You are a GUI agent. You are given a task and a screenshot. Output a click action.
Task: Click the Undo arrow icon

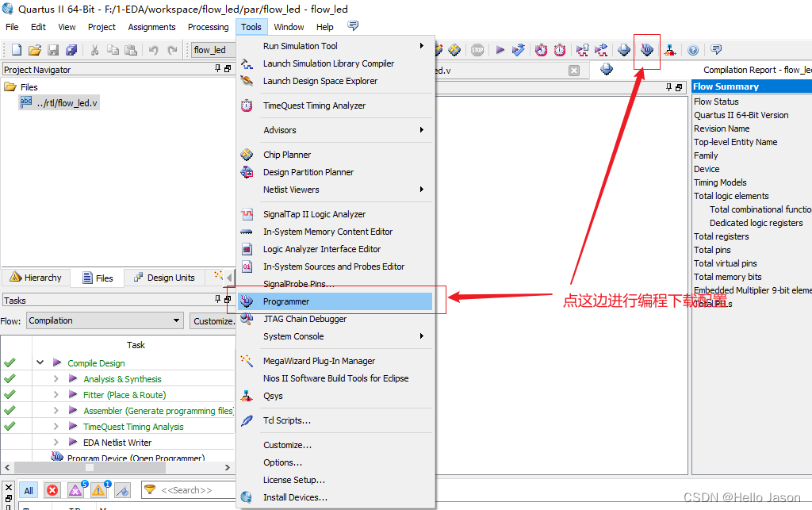[x=153, y=50]
